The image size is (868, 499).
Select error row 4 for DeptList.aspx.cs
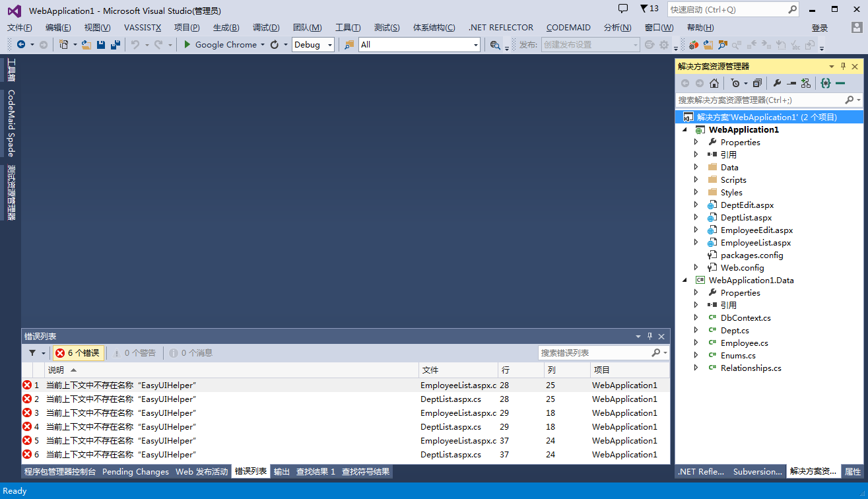click(x=345, y=426)
